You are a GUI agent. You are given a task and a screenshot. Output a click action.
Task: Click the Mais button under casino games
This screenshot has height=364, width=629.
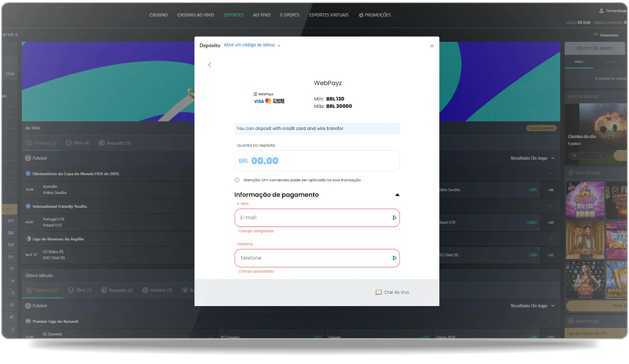pyautogui.click(x=596, y=306)
